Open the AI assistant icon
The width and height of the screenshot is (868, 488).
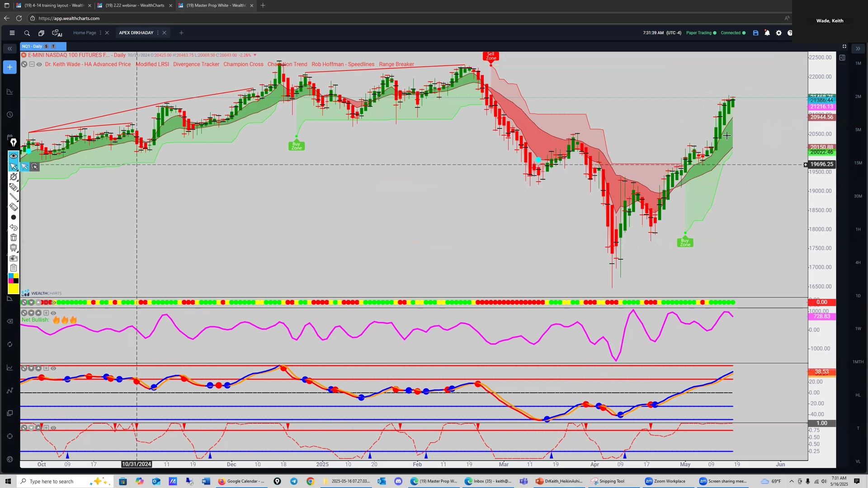point(57,33)
